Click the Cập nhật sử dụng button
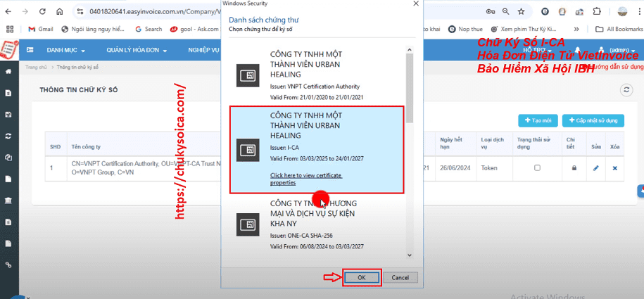The height and width of the screenshot is (299, 644). [593, 121]
